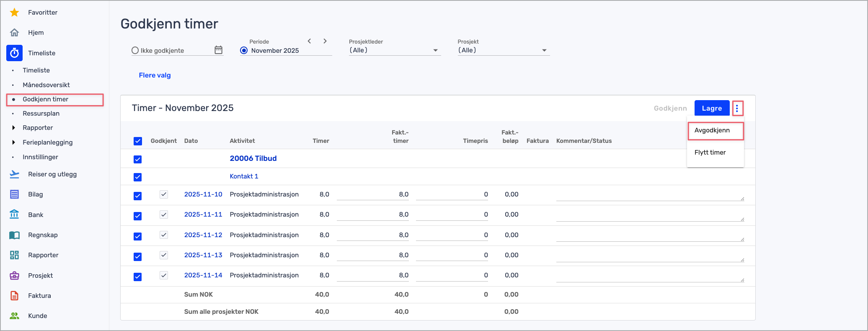Viewport: 868px width, 331px height.
Task: Select the Ikke godkjente radio button
Action: pyautogui.click(x=135, y=51)
